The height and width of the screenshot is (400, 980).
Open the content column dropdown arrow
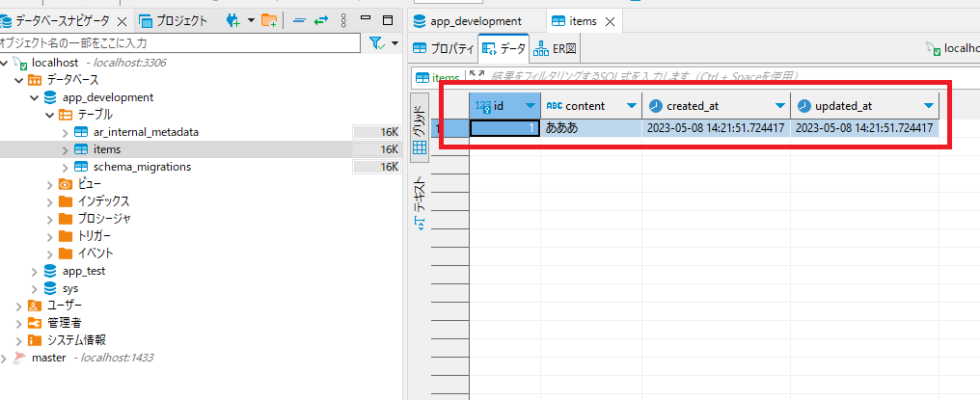631,106
